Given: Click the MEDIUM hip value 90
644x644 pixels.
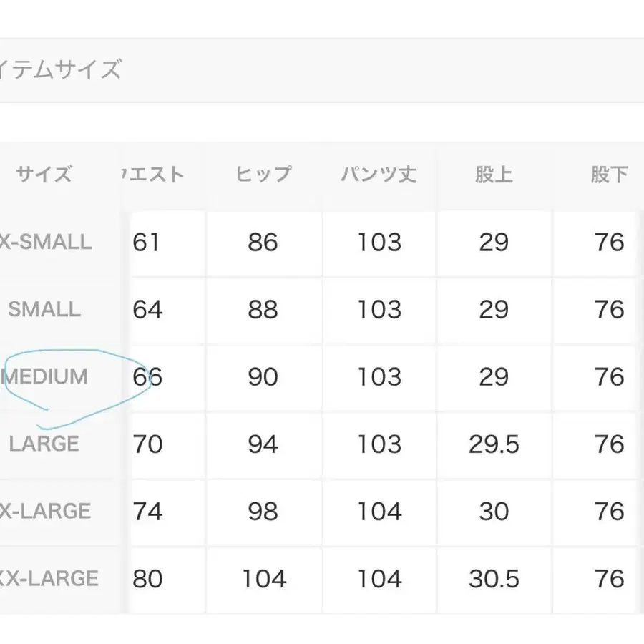Looking at the screenshot, I should (x=263, y=377).
